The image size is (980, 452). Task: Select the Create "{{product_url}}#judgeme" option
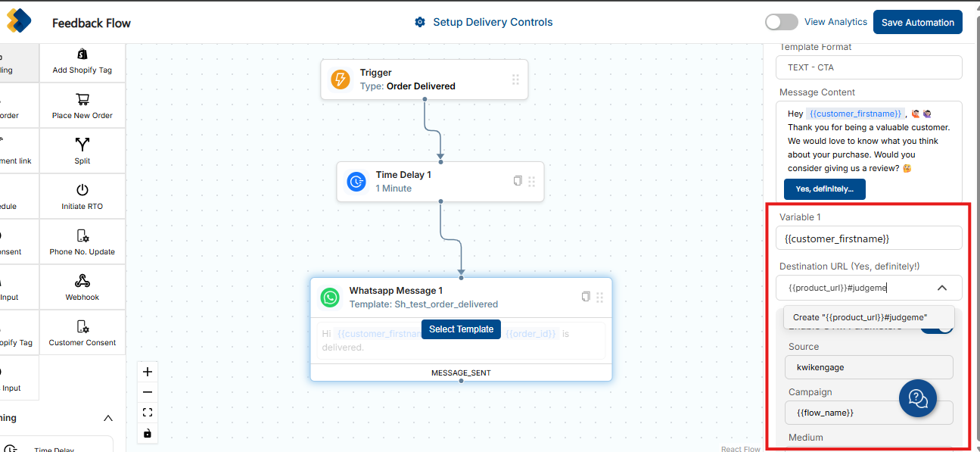coord(860,317)
